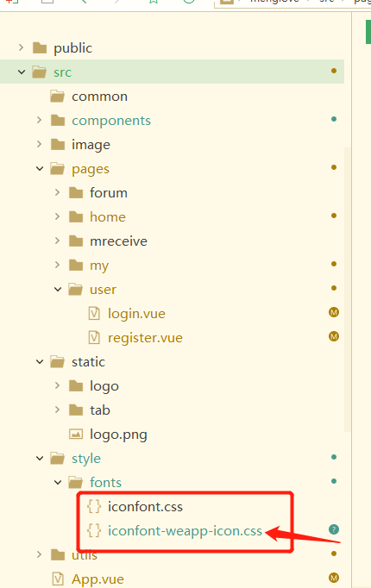The height and width of the screenshot is (588, 371).
Task: Click the common folder icon
Action: pos(58,97)
